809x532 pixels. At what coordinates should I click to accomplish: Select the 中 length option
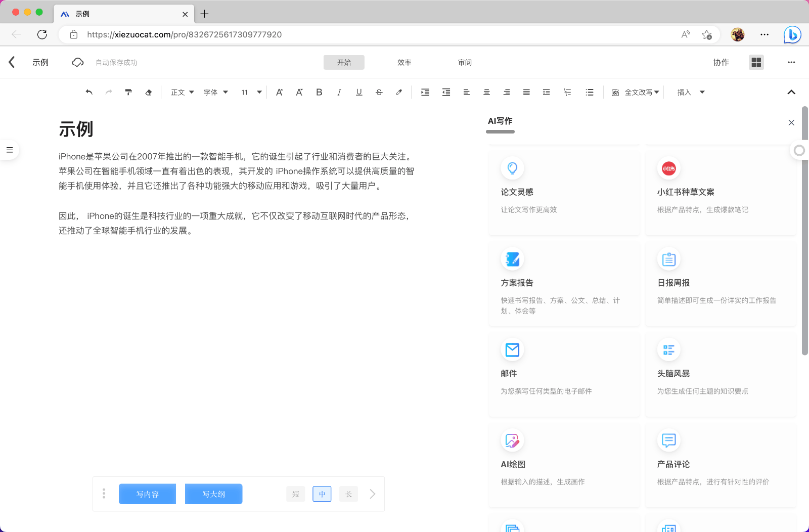click(322, 494)
